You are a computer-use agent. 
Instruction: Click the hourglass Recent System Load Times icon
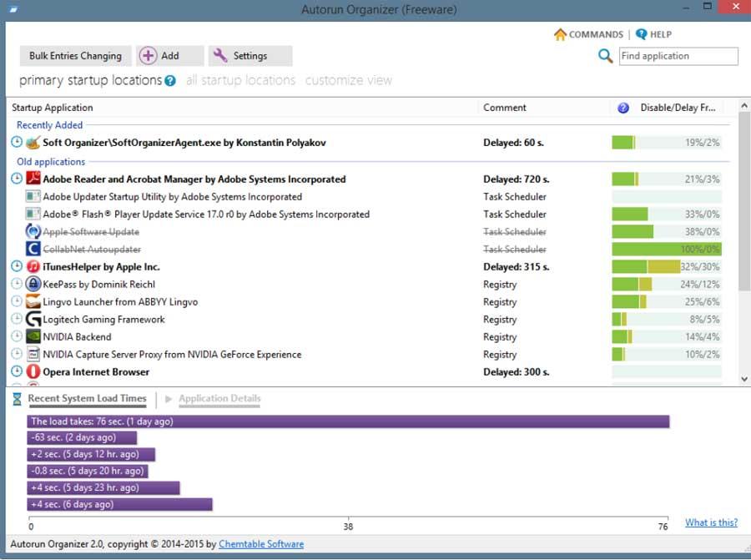coord(17,399)
